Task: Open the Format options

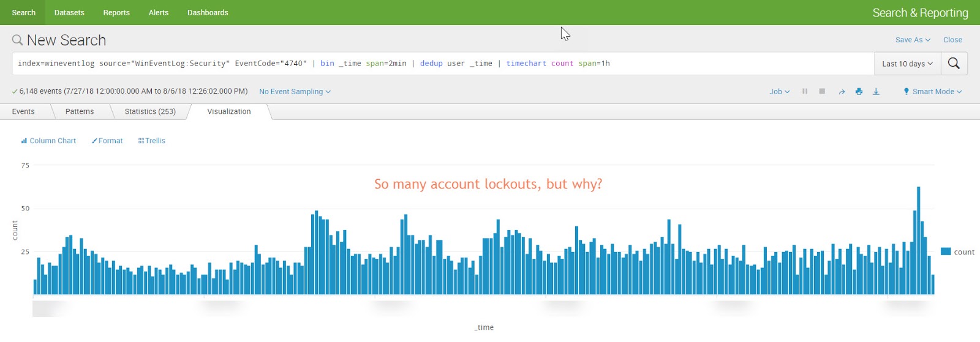Action: pos(107,141)
